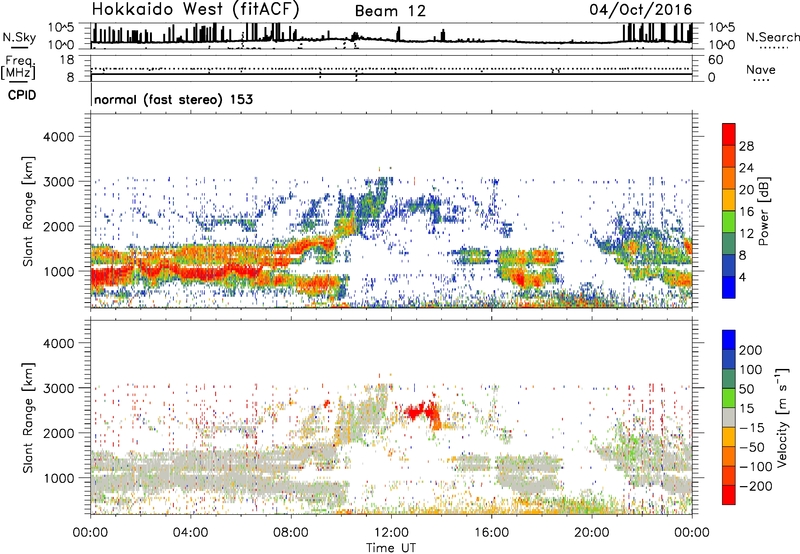Click the '60' Nave axis value
Screen dimensions: 800x554
(715, 60)
